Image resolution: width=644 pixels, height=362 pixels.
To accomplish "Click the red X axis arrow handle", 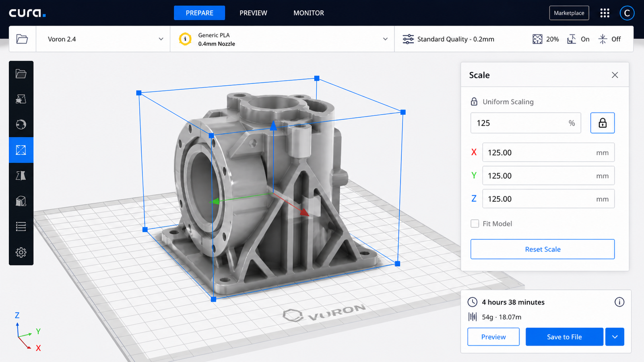I will coord(304,212).
